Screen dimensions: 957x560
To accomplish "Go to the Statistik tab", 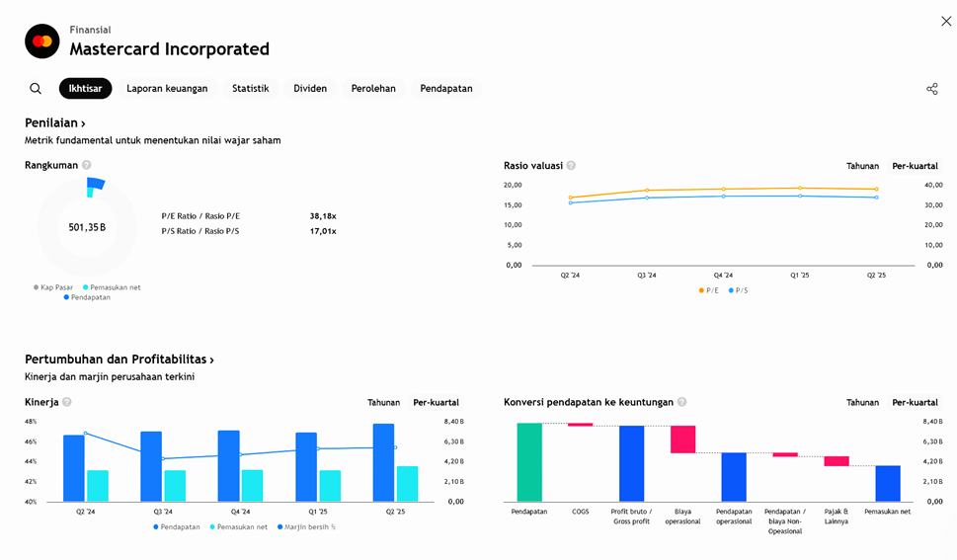I will click(250, 89).
